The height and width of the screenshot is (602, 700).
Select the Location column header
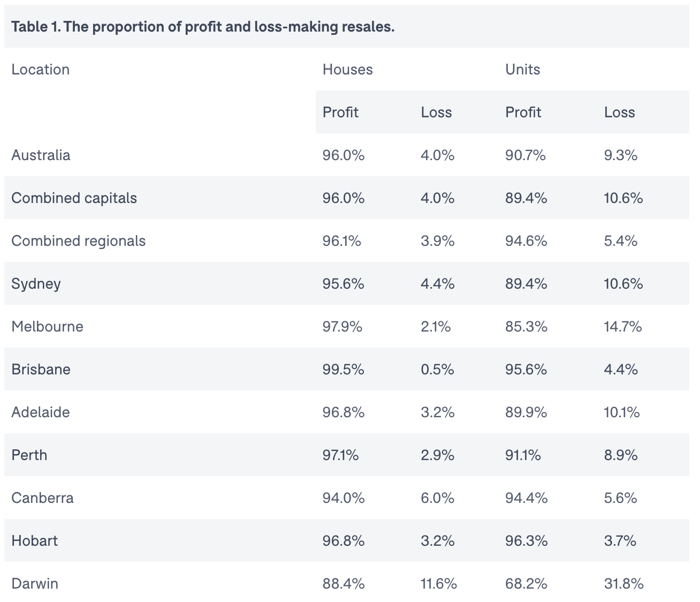point(41,70)
